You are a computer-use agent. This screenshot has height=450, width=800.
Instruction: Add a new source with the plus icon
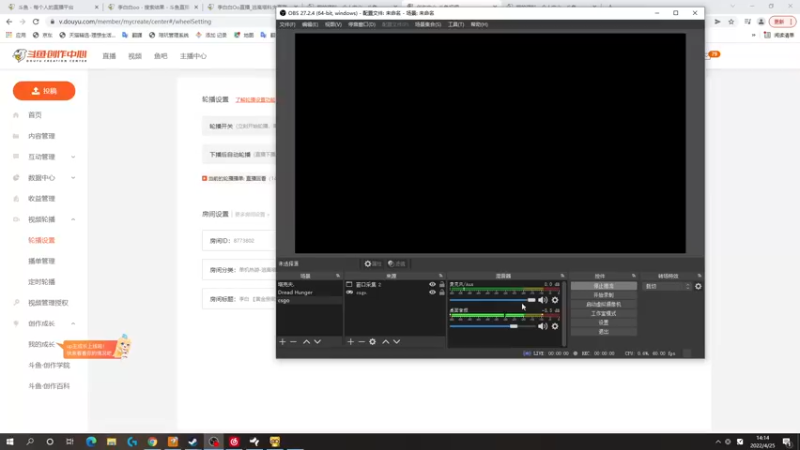[x=351, y=342]
